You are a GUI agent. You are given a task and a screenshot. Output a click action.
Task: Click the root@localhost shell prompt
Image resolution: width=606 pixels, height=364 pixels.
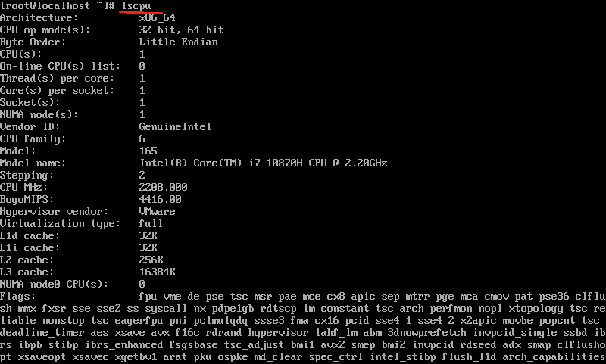click(x=58, y=6)
